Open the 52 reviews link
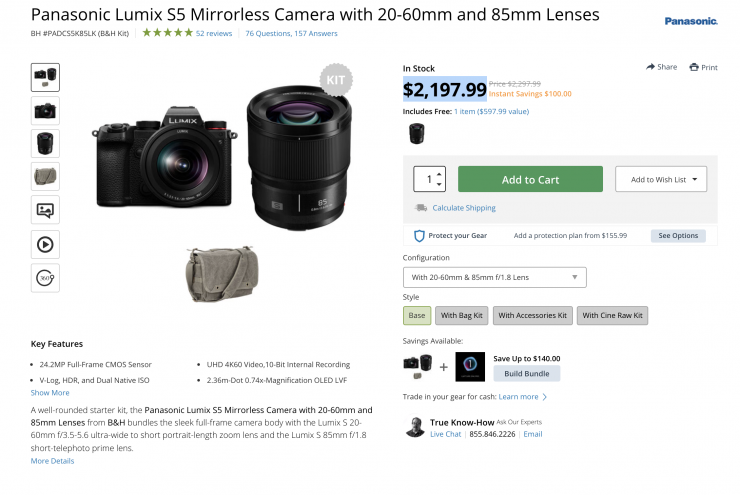The width and height of the screenshot is (740, 495). (214, 33)
